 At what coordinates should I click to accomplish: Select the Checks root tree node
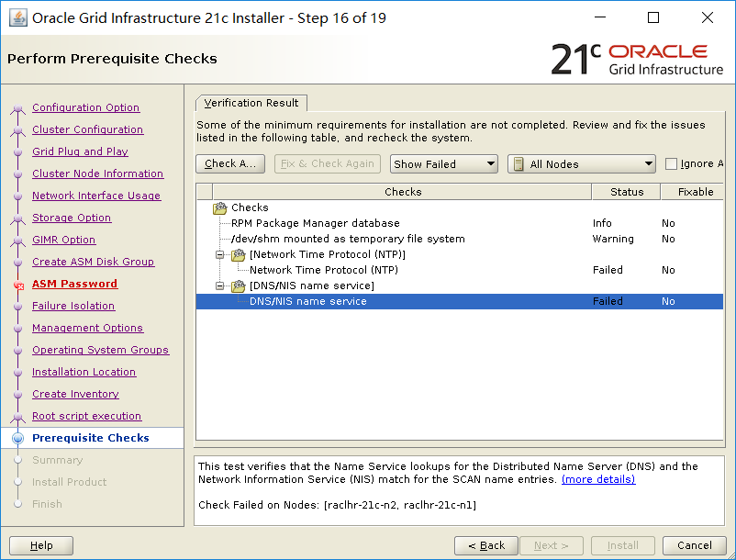click(x=250, y=207)
